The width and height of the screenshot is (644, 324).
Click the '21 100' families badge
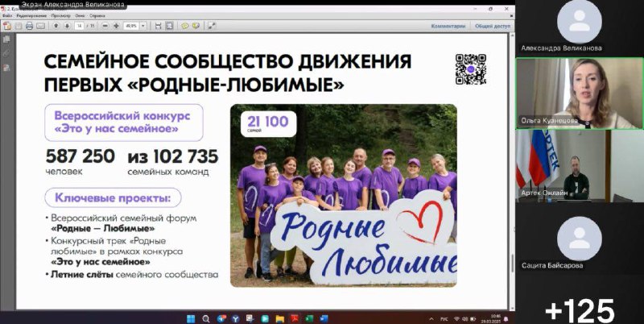tap(269, 124)
